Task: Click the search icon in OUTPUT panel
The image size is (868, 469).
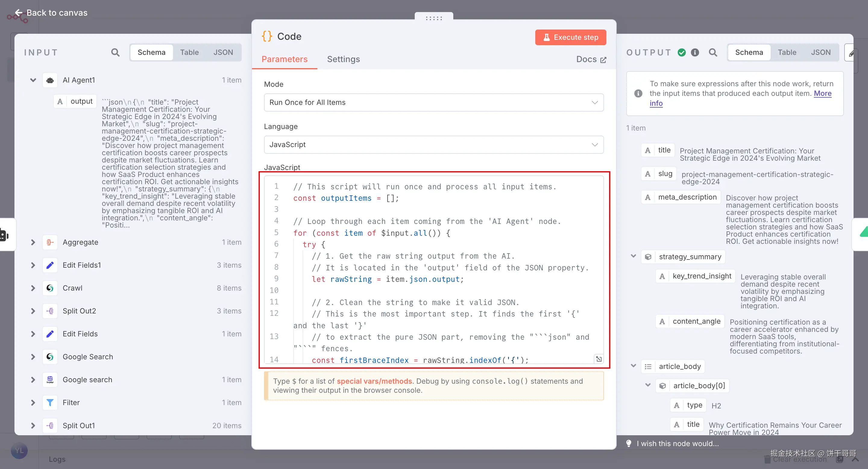Action: tap(713, 52)
